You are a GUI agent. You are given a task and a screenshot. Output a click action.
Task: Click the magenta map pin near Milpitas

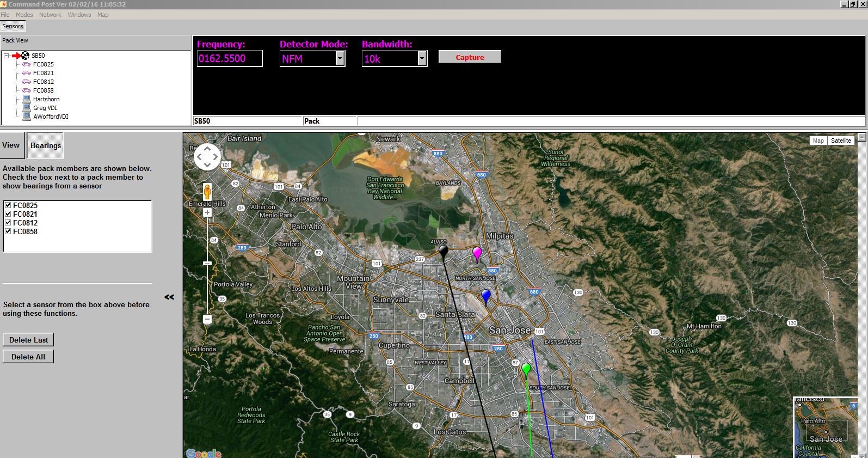click(477, 254)
